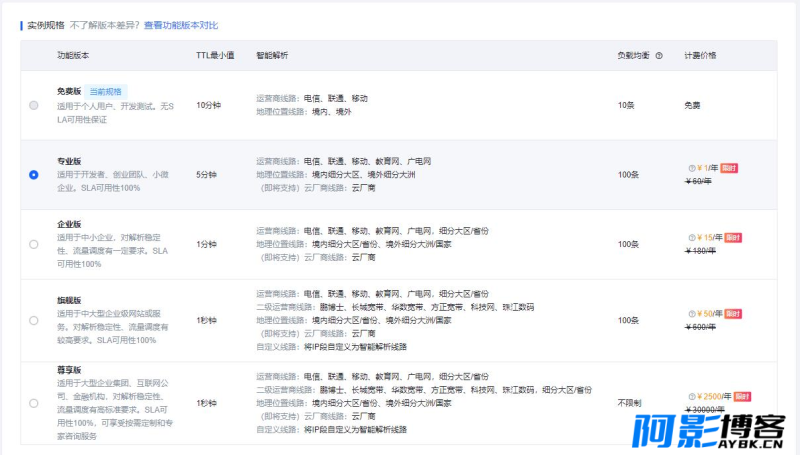Image resolution: width=800 pixels, height=455 pixels.
Task: Click the help icon beside ¥50/年 price
Action: [691, 314]
